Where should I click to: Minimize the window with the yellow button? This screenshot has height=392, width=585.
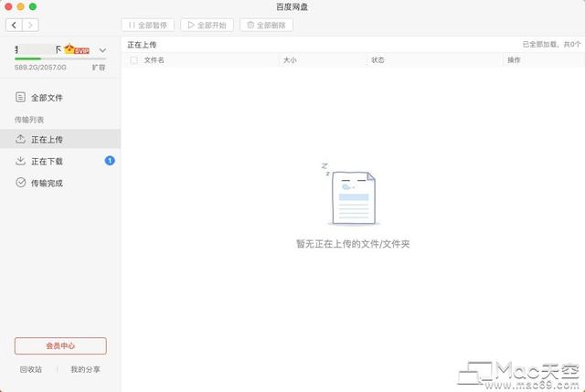pyautogui.click(x=20, y=6)
